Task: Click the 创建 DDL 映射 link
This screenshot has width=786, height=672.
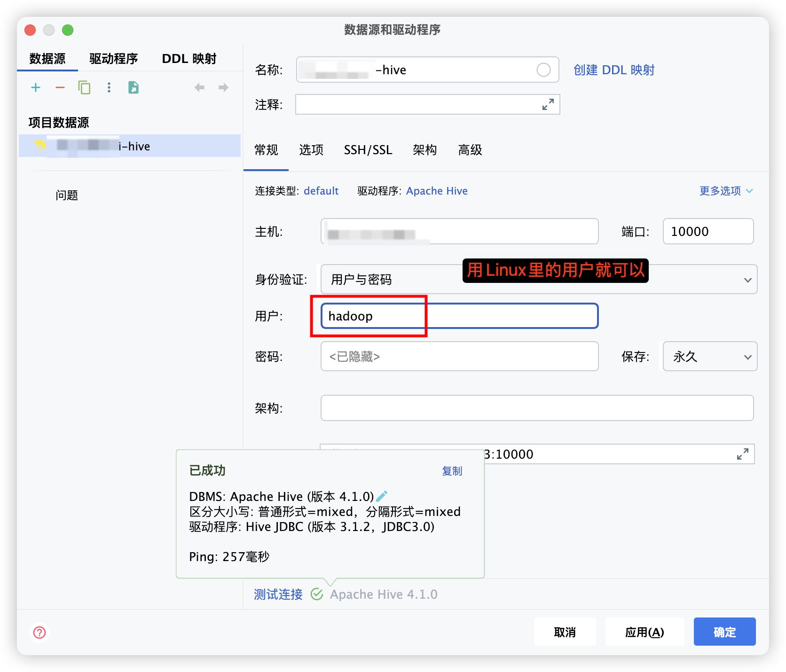Action: tap(613, 70)
